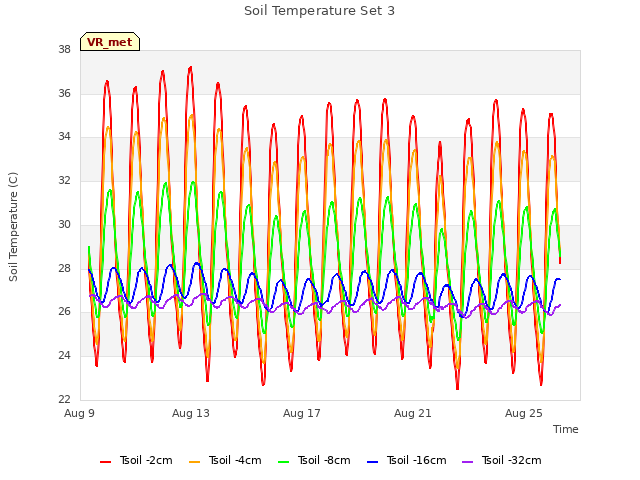The width and height of the screenshot is (640, 480).
Task: Click the purple Tsoil -32cm legend swatch
Action: 467,462
